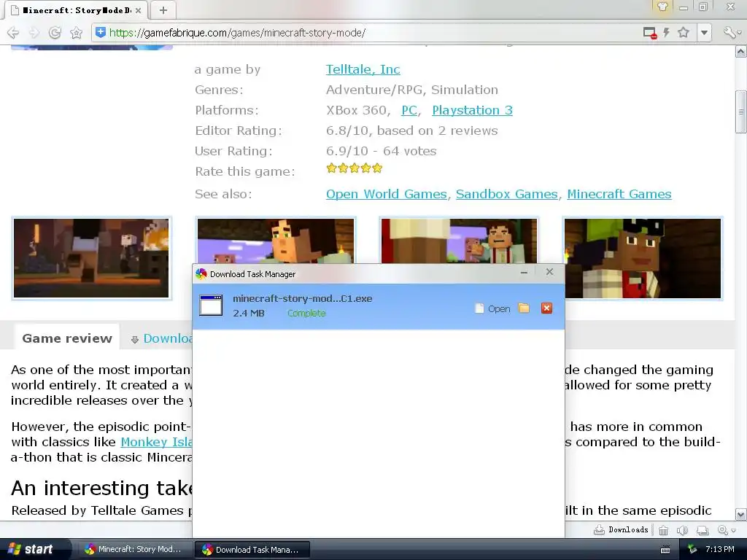Open address bar history dropdown arrow
Screen dimensions: 747x560
(x=704, y=32)
